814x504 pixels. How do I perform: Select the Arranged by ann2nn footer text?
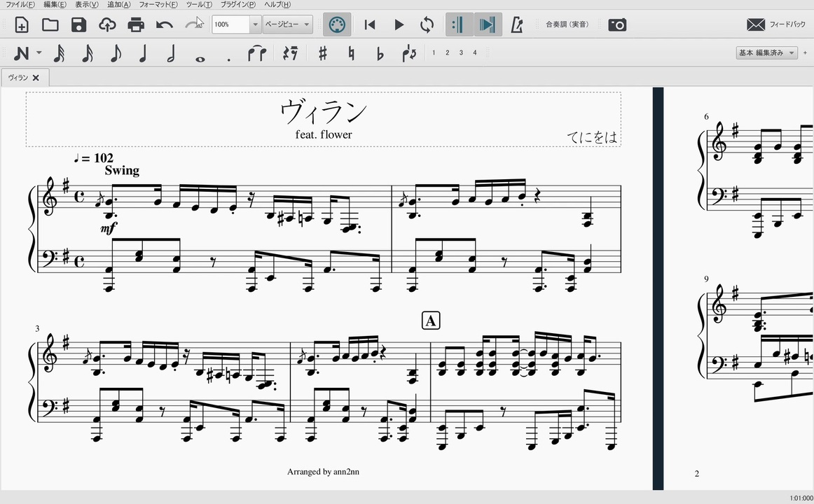pos(323,472)
